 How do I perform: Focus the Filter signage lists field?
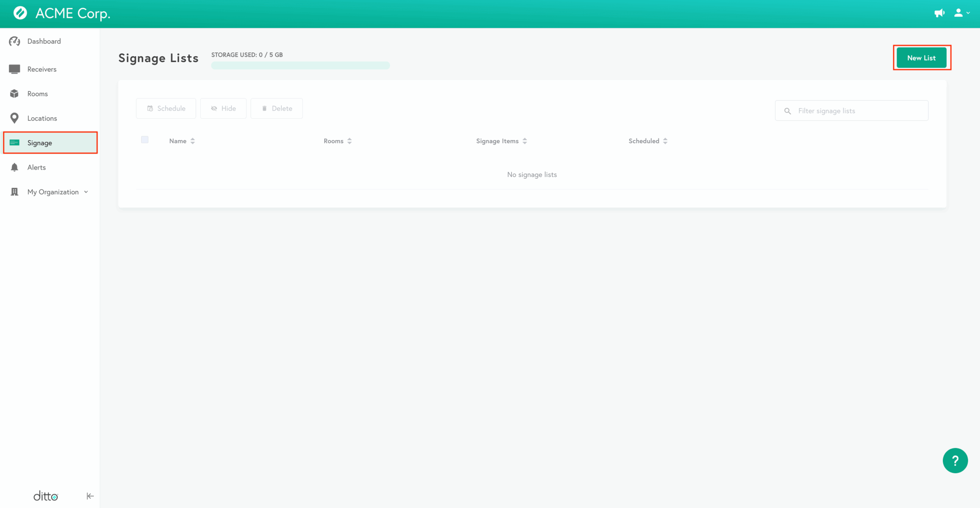coord(857,111)
